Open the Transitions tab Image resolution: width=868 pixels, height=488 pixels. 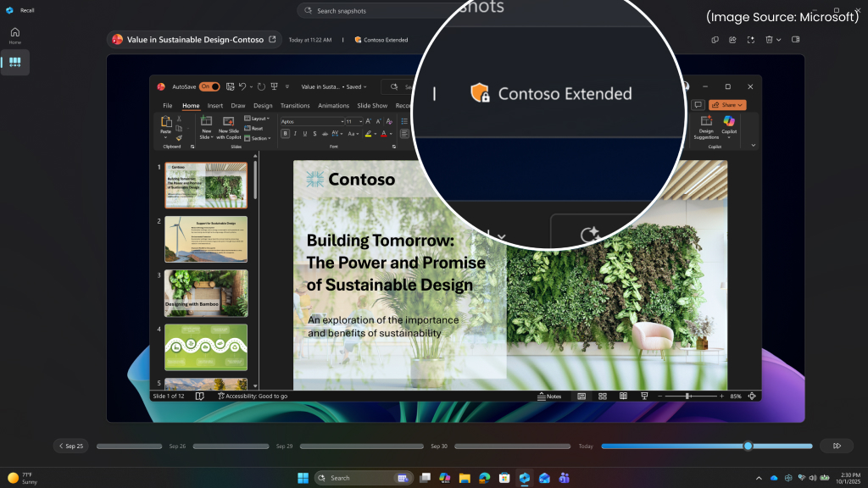click(x=296, y=106)
